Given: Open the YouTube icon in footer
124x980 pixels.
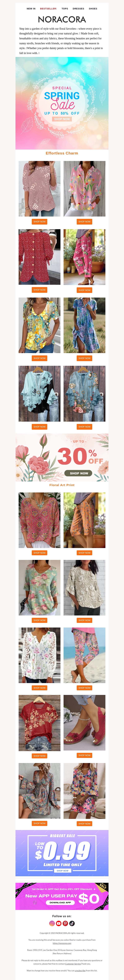Looking at the screenshot, I should pos(59,923).
